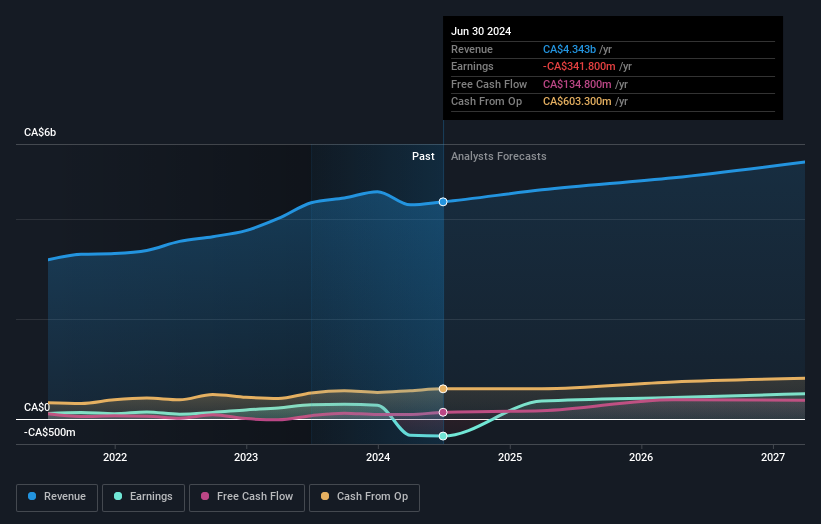The image size is (821, 524).
Task: Select the teal Earnings data point marker
Action: point(443,436)
